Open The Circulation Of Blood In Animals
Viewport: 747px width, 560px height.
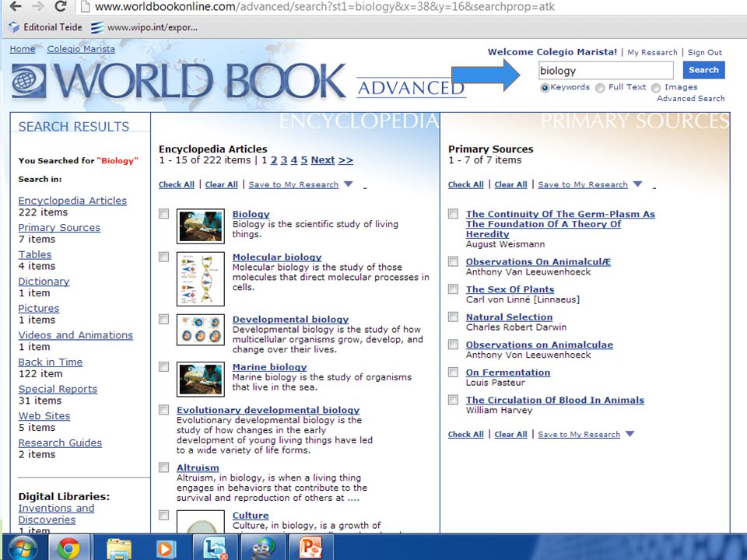pyautogui.click(x=555, y=400)
